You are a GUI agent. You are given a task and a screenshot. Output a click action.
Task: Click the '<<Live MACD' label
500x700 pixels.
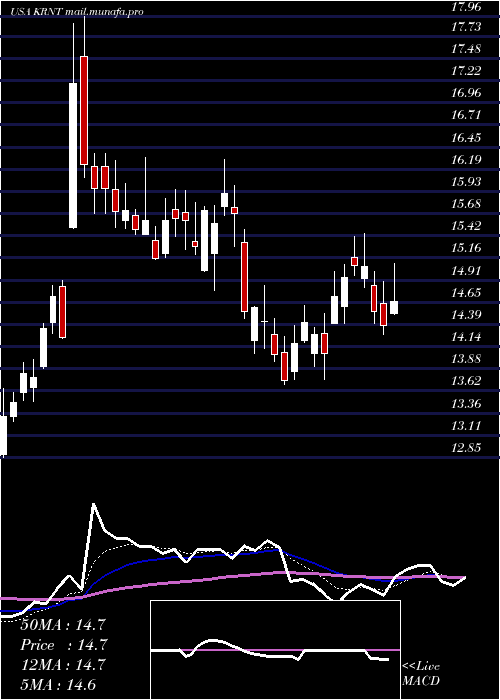point(421,673)
